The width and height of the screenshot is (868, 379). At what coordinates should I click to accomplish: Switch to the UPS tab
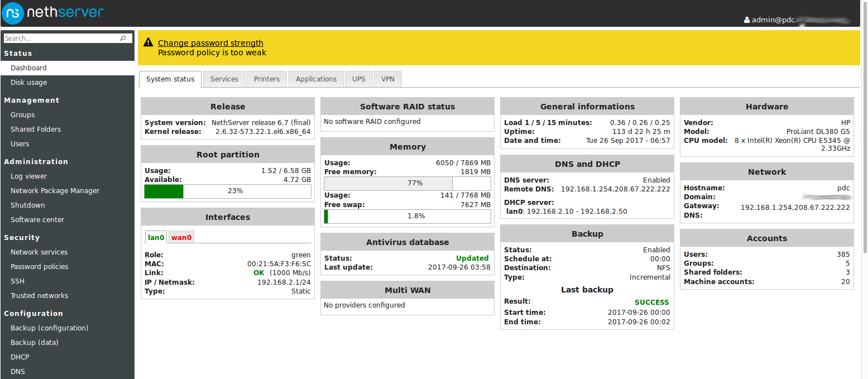(x=358, y=79)
